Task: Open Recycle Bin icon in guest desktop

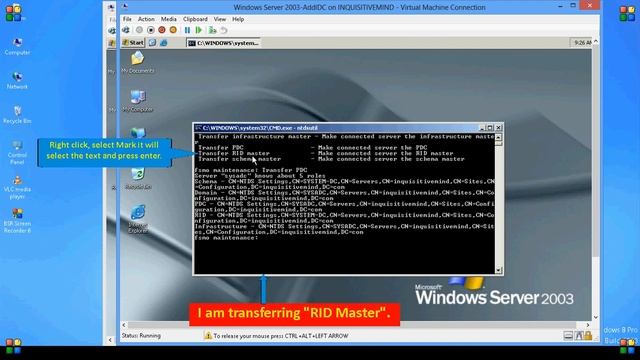Action: pyautogui.click(x=138, y=178)
